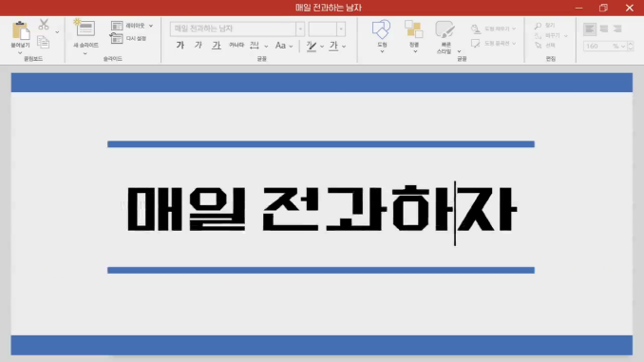644x362 pixels.
Task: Copy using the copy pages icon
Action: pyautogui.click(x=43, y=42)
